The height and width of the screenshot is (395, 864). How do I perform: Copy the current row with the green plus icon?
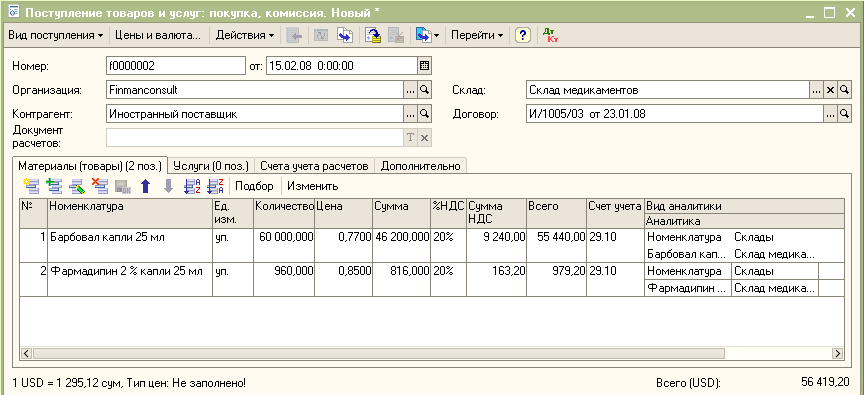tap(54, 186)
